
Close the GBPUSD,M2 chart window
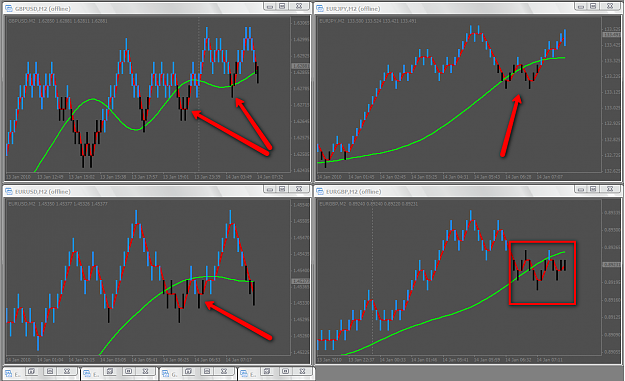point(299,6)
